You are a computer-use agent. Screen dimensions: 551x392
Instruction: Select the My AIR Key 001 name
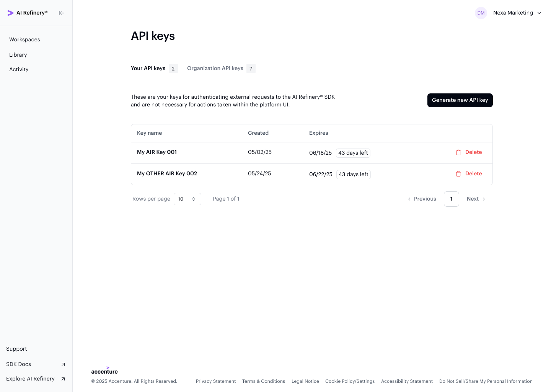pos(157,152)
